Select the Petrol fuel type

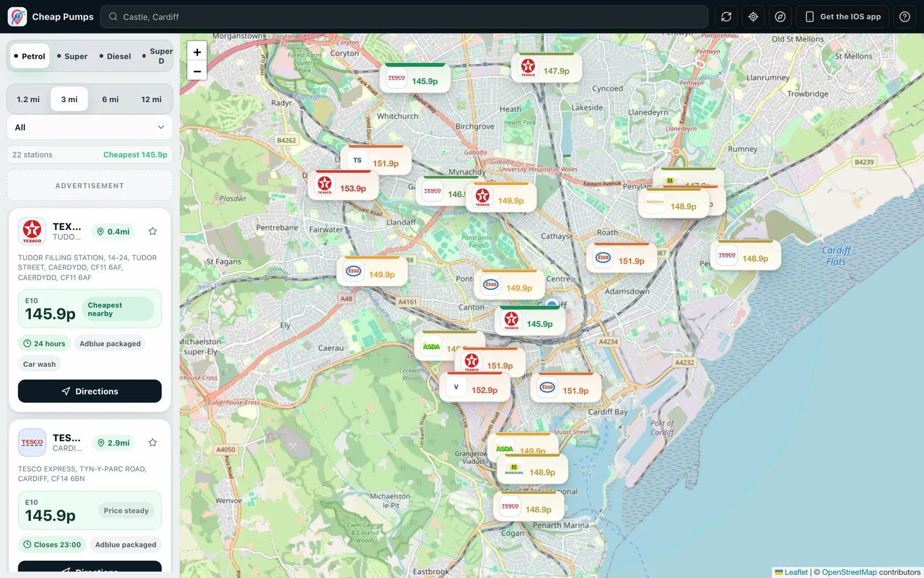click(29, 56)
